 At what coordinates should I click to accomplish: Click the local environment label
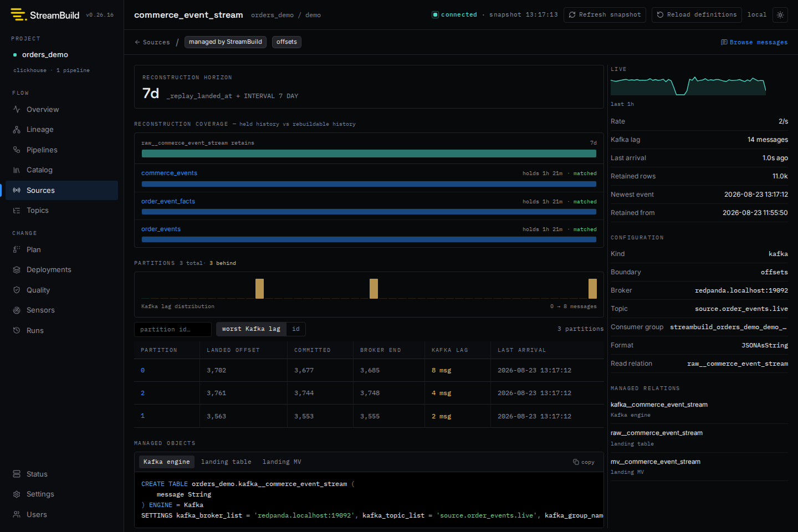coord(757,15)
